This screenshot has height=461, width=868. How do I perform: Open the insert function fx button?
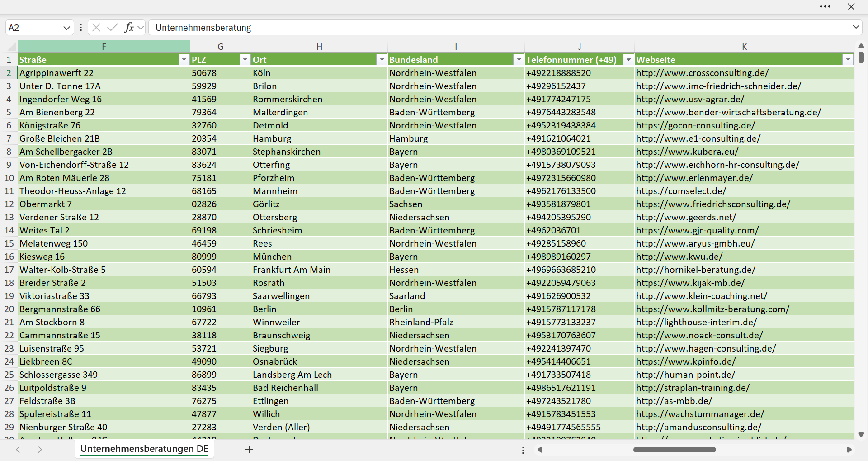point(129,28)
